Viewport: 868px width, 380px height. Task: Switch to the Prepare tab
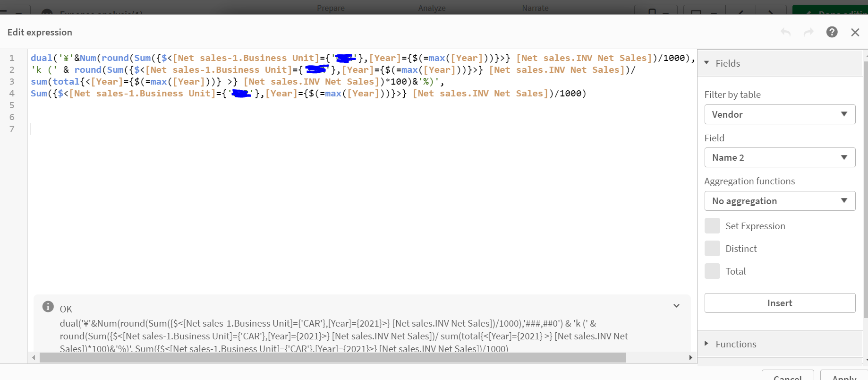coord(331,8)
